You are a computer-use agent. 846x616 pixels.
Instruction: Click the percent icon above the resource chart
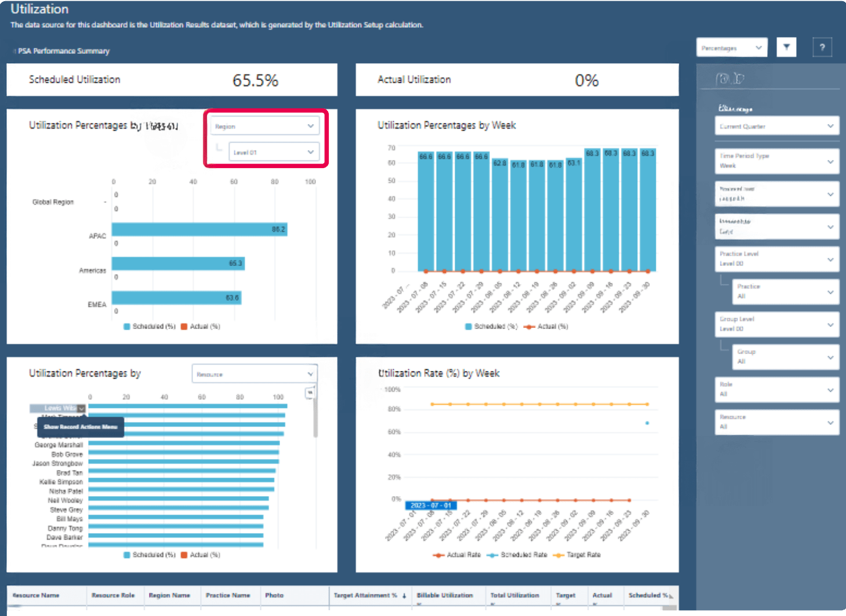pos(310,392)
